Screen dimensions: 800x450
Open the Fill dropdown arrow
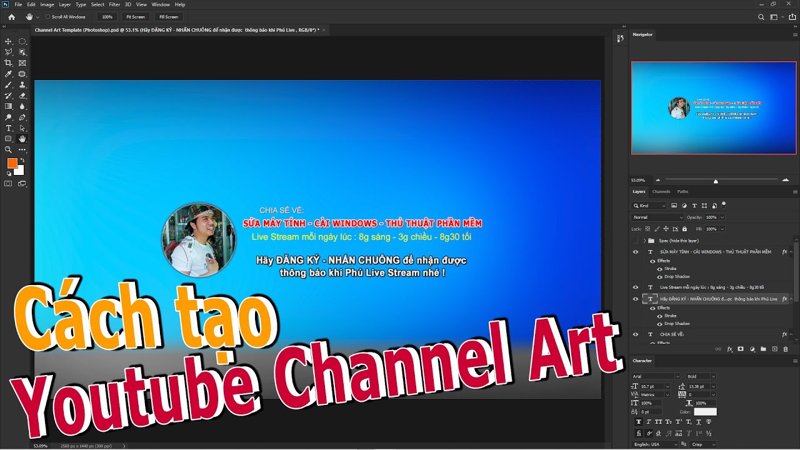tap(722, 229)
